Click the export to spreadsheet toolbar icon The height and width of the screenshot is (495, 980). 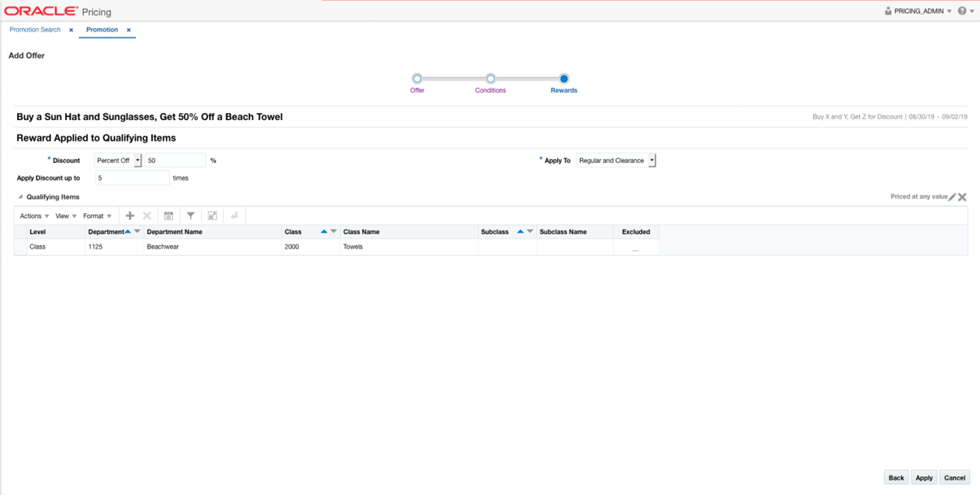(168, 215)
